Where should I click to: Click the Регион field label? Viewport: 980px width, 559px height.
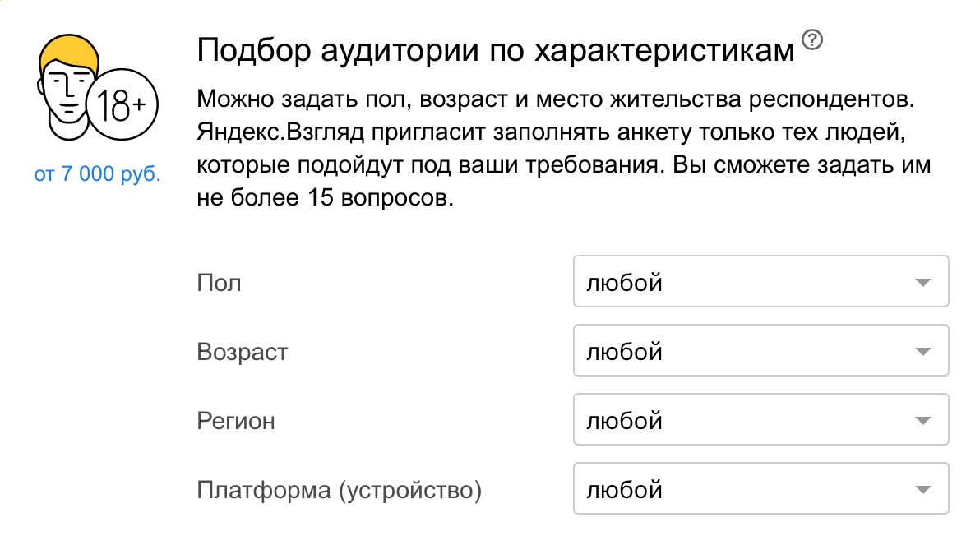point(236,422)
